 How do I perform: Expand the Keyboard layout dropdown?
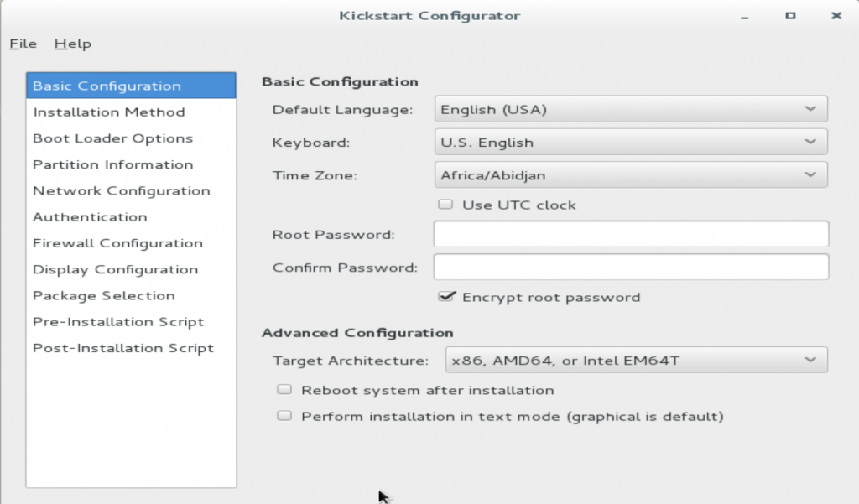click(631, 142)
